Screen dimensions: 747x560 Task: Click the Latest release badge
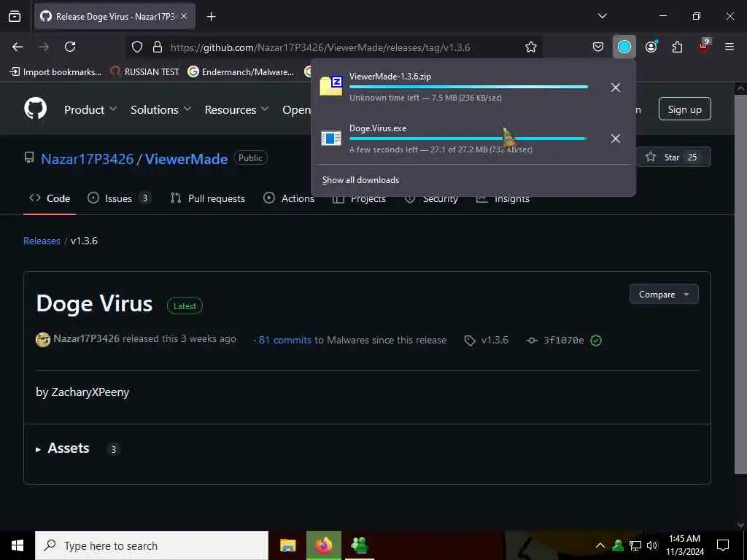pos(185,306)
